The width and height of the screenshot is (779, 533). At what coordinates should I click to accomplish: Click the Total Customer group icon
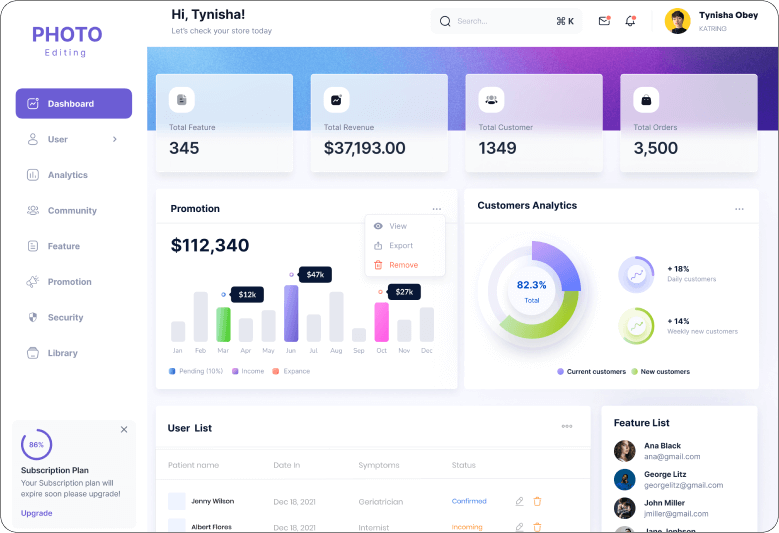pyautogui.click(x=491, y=100)
